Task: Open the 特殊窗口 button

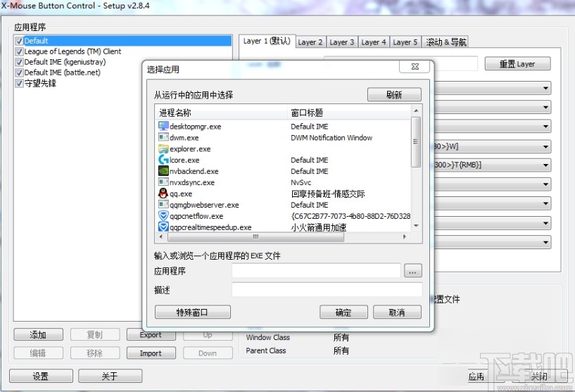Action: click(193, 312)
